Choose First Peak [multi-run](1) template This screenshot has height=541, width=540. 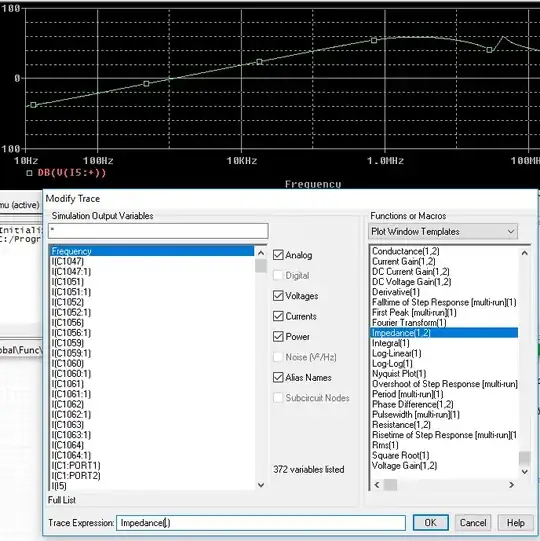point(414,312)
